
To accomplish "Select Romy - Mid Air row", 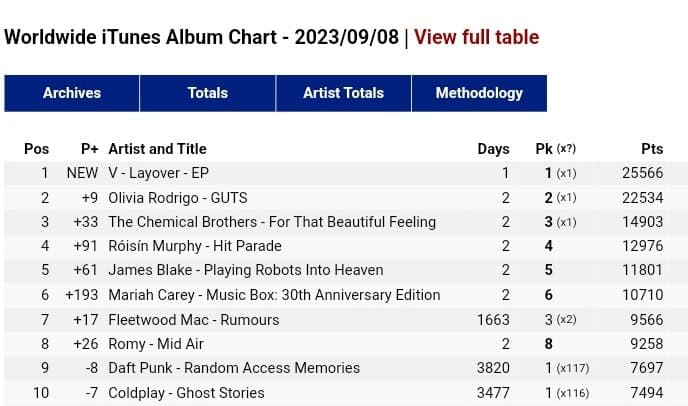I will point(158,344).
